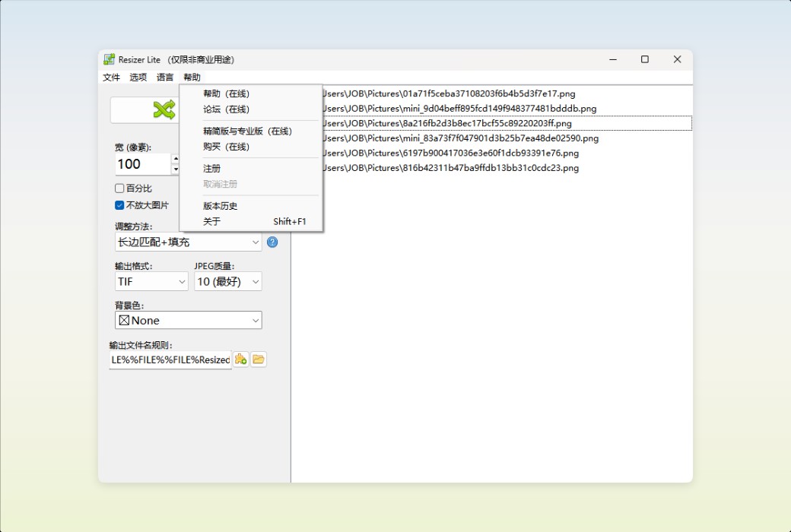The image size is (791, 532).
Task: Open the JPEG quality dropdown
Action: (227, 281)
